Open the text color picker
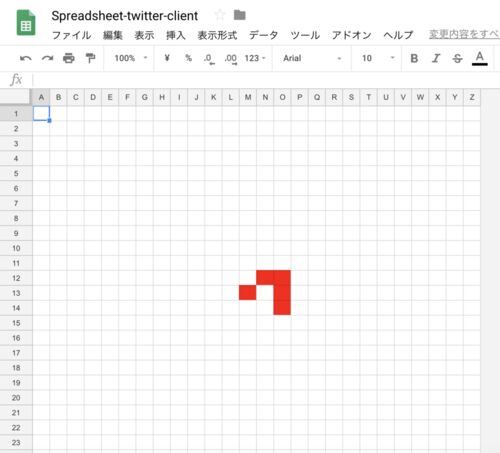This screenshot has height=453, width=500. pyautogui.click(x=480, y=58)
